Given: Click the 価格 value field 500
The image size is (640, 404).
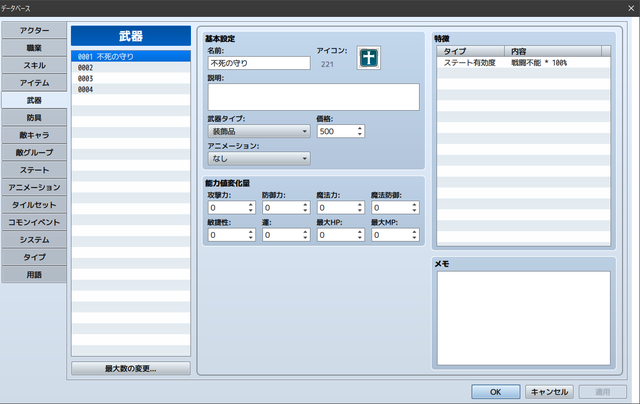Looking at the screenshot, I should point(336,131).
